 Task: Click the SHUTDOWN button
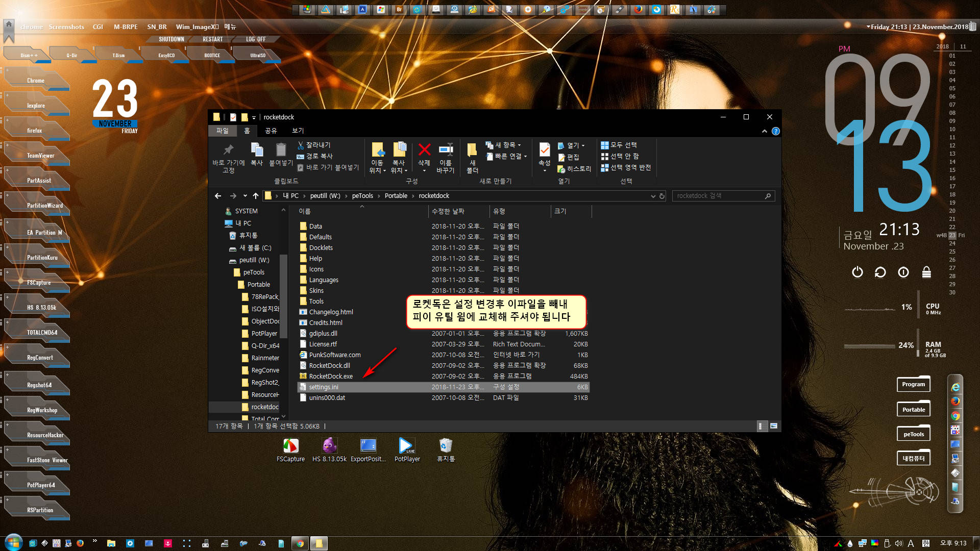coord(171,39)
